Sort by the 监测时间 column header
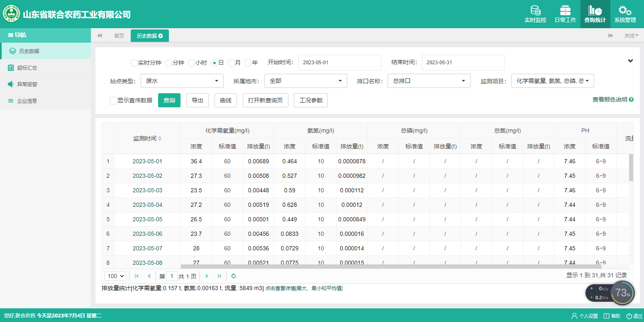Viewport: 644px width, 322px height. 147,138
